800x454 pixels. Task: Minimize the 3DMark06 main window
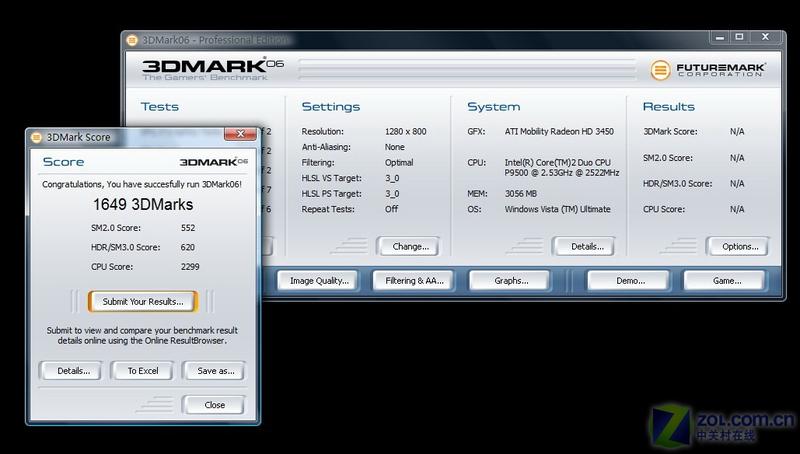(720, 37)
